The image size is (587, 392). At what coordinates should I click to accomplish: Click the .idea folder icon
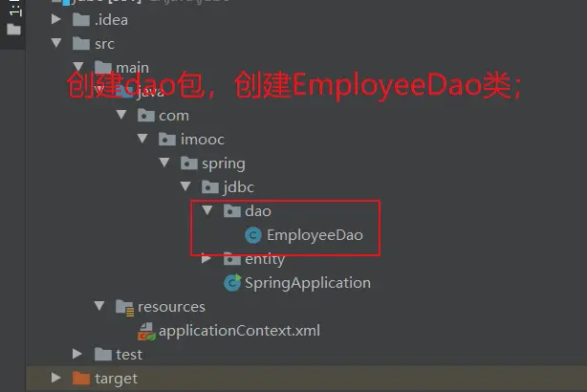tap(81, 20)
